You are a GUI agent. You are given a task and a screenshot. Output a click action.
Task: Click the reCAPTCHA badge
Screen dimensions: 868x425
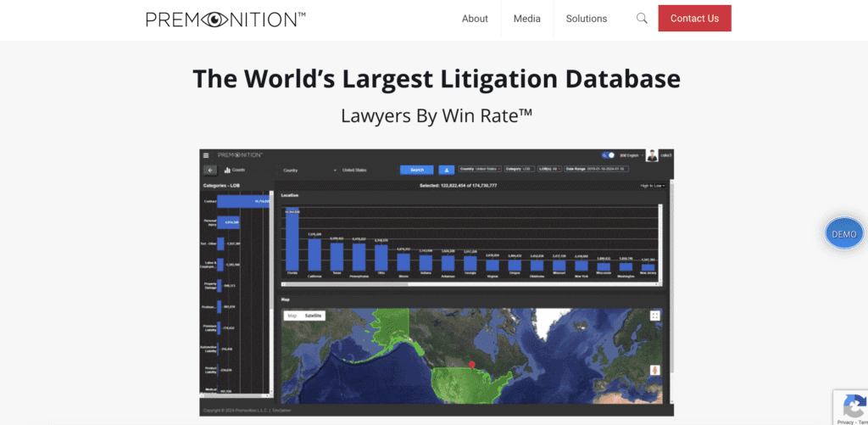click(x=851, y=407)
